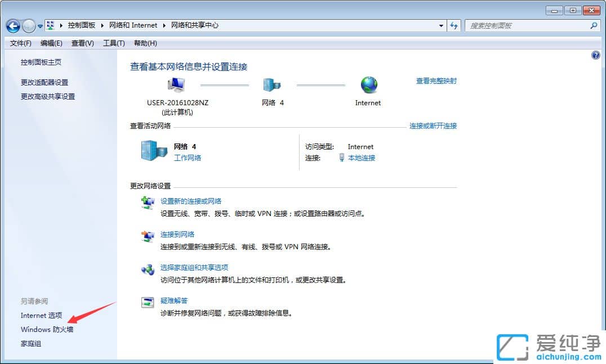Click the help question mark icon
Viewport: 606px width, 364px height.
(595, 55)
